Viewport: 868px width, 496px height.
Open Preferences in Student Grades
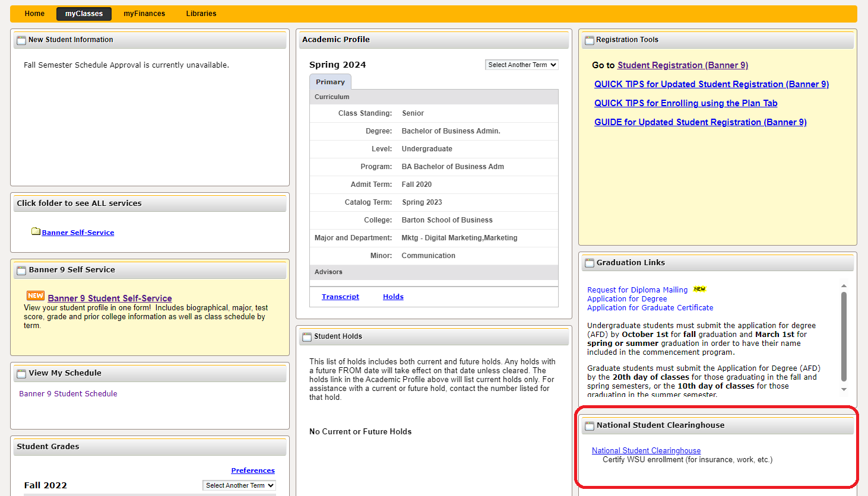pos(253,470)
